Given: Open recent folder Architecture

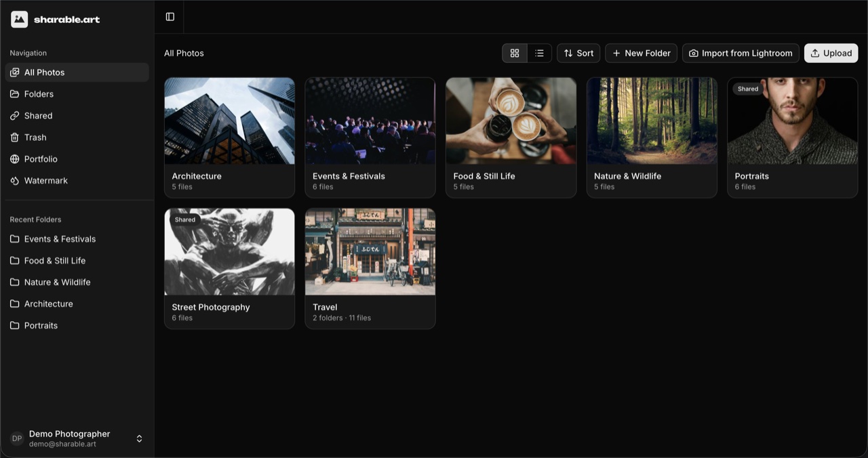Looking at the screenshot, I should pyautogui.click(x=77, y=304).
